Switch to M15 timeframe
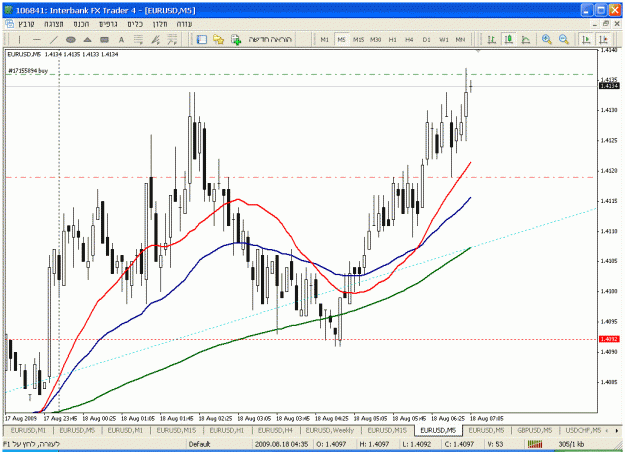This screenshot has height=452, width=625. click(358, 39)
